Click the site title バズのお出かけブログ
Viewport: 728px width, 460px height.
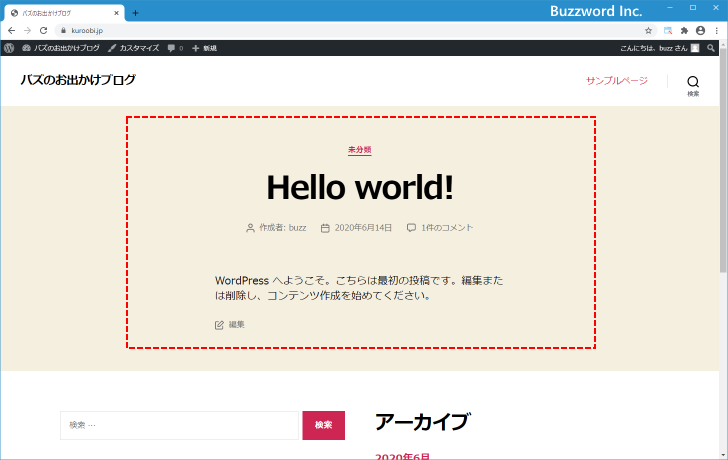point(78,80)
